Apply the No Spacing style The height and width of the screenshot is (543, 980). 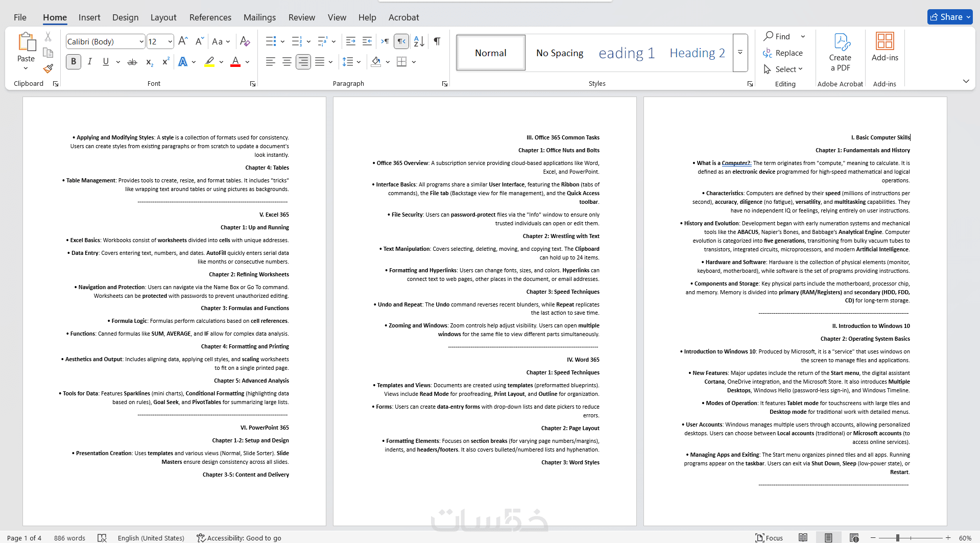pos(560,53)
